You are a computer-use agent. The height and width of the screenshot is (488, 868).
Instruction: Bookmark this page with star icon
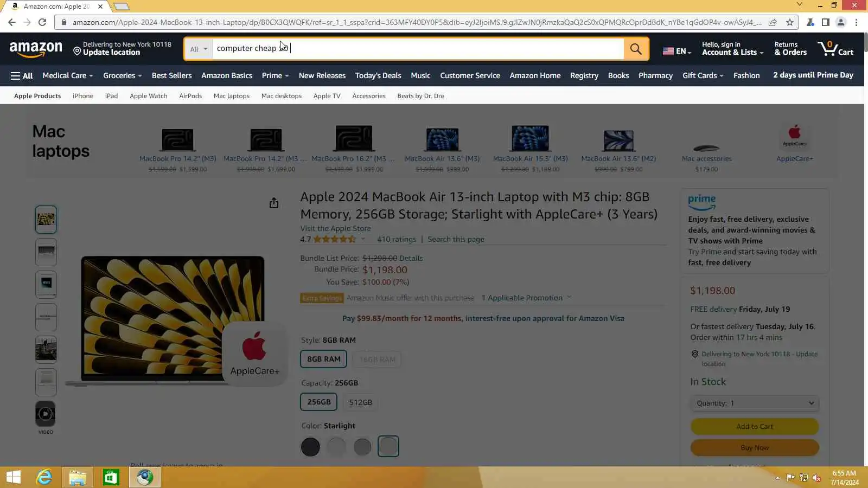coord(790,22)
